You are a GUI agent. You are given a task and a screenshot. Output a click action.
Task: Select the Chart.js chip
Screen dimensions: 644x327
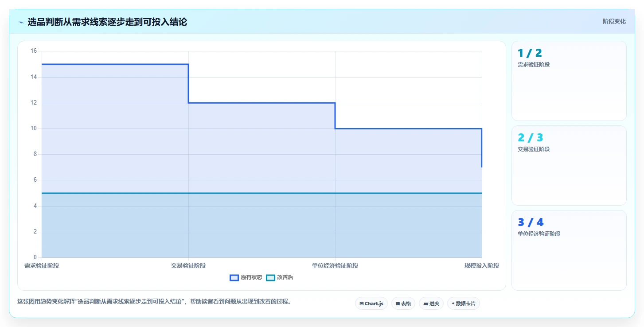coord(371,304)
